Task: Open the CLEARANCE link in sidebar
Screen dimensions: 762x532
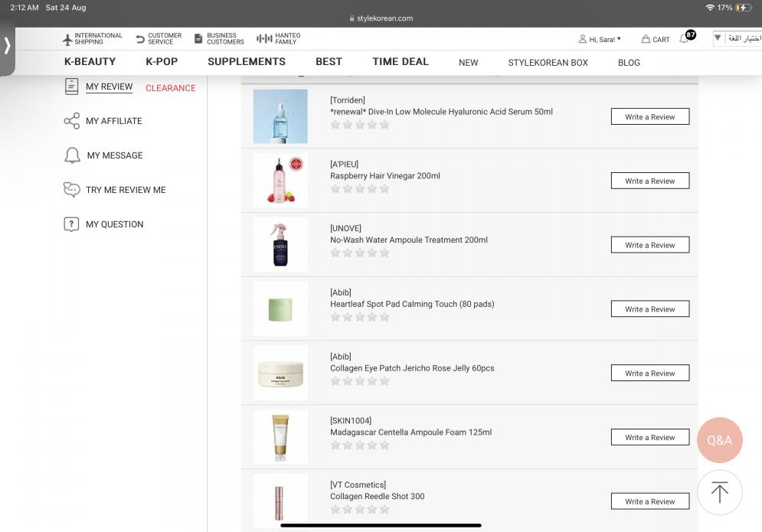Action: point(170,88)
